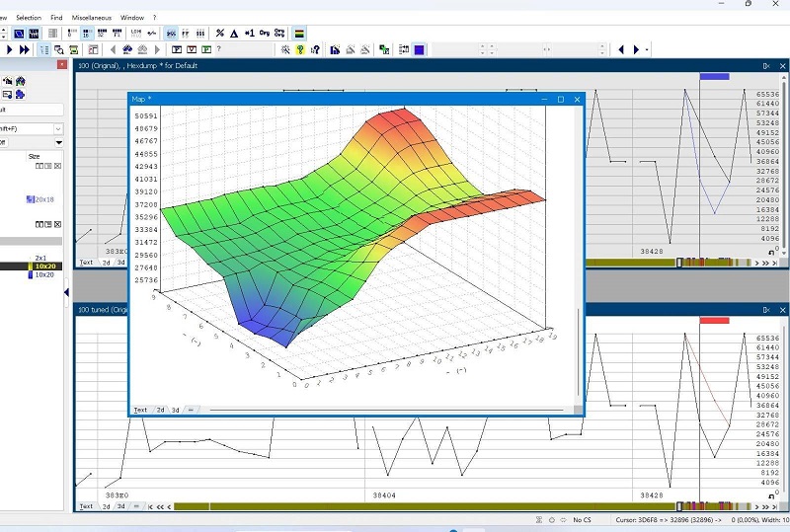Viewport: 790px width, 532px height.
Task: Click the fast-forward double arrow icon
Action: pyautogui.click(x=25, y=49)
